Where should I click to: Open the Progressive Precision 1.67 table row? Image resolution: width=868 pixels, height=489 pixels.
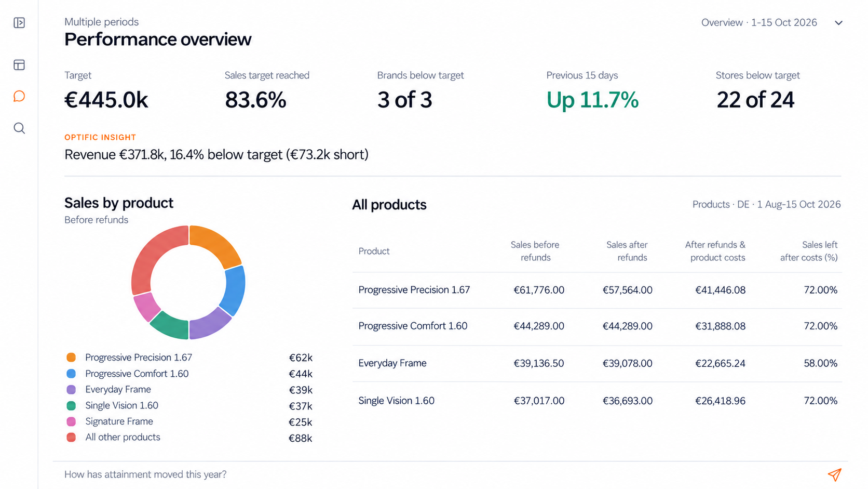pos(597,290)
